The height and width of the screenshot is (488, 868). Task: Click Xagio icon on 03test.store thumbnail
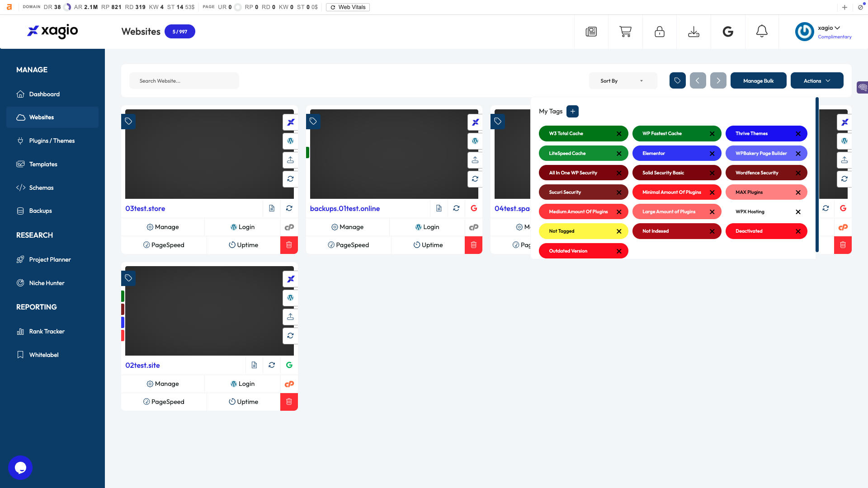(290, 122)
